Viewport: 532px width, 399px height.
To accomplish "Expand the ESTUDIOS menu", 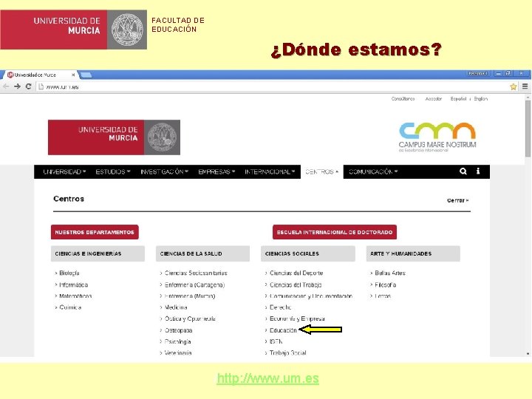I will [113, 171].
